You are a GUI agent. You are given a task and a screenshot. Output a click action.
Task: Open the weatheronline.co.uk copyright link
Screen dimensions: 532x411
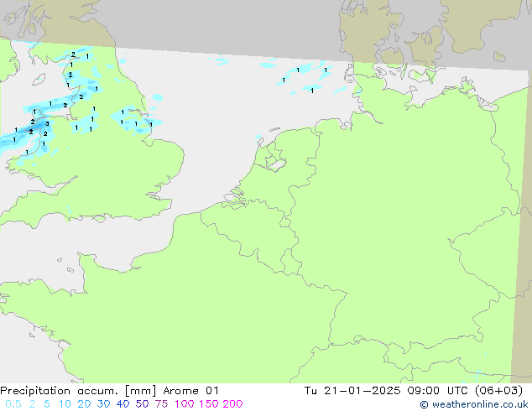point(474,404)
